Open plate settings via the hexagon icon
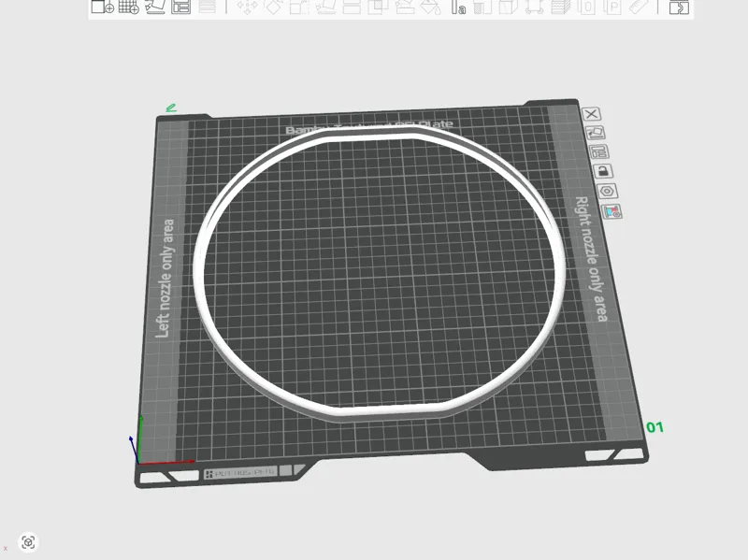This screenshot has height=560, width=748. tap(607, 192)
